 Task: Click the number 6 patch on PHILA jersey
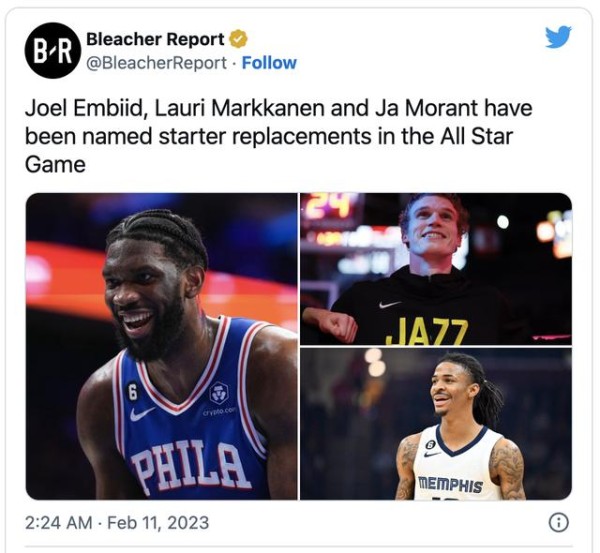tap(132, 392)
